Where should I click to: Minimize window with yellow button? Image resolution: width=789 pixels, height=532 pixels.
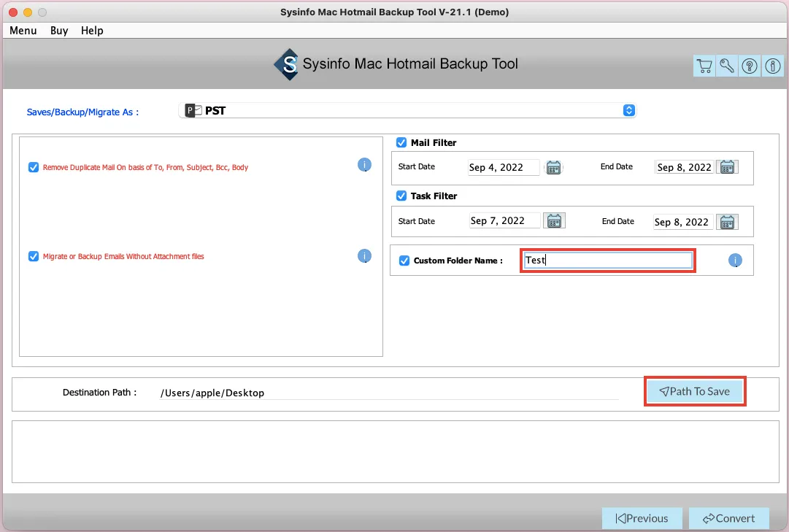pyautogui.click(x=28, y=12)
